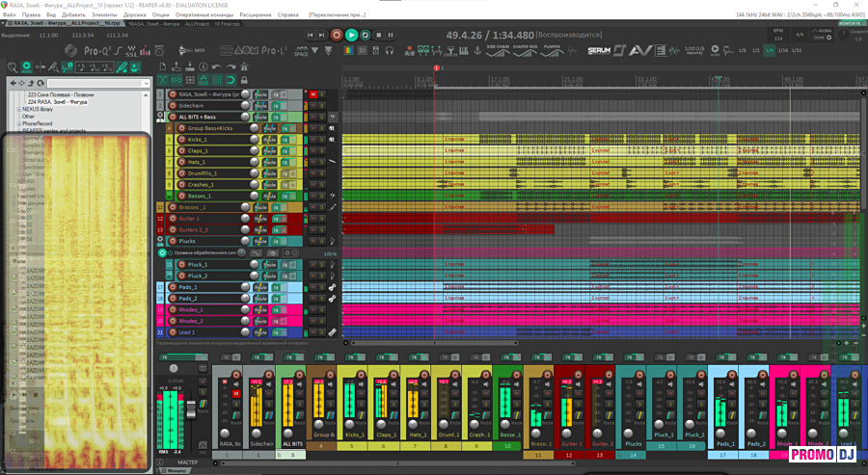Unmute the RASA track with red M

tap(313, 94)
